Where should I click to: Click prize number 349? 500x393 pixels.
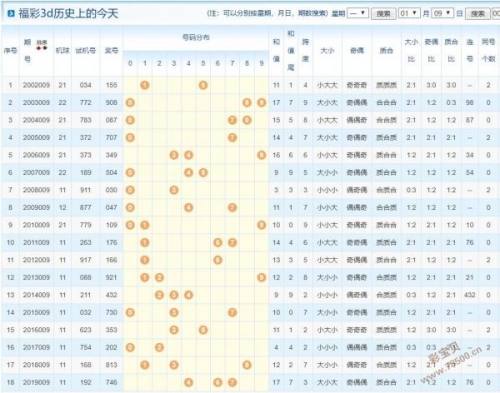point(111,155)
